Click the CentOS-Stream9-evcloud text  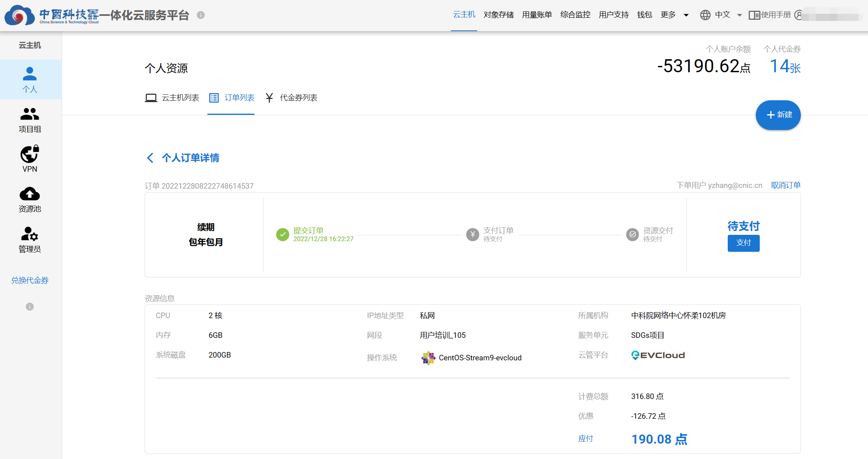480,358
